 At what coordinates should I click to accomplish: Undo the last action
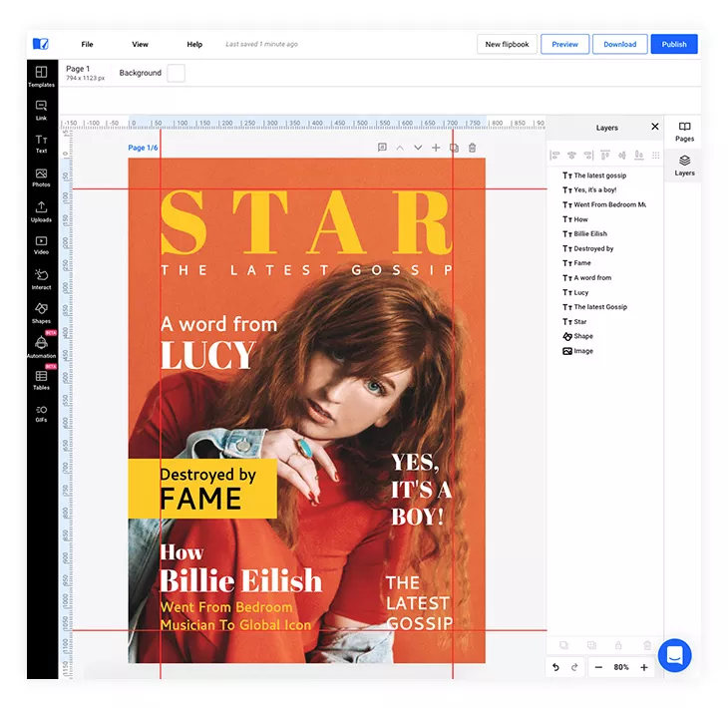555,667
